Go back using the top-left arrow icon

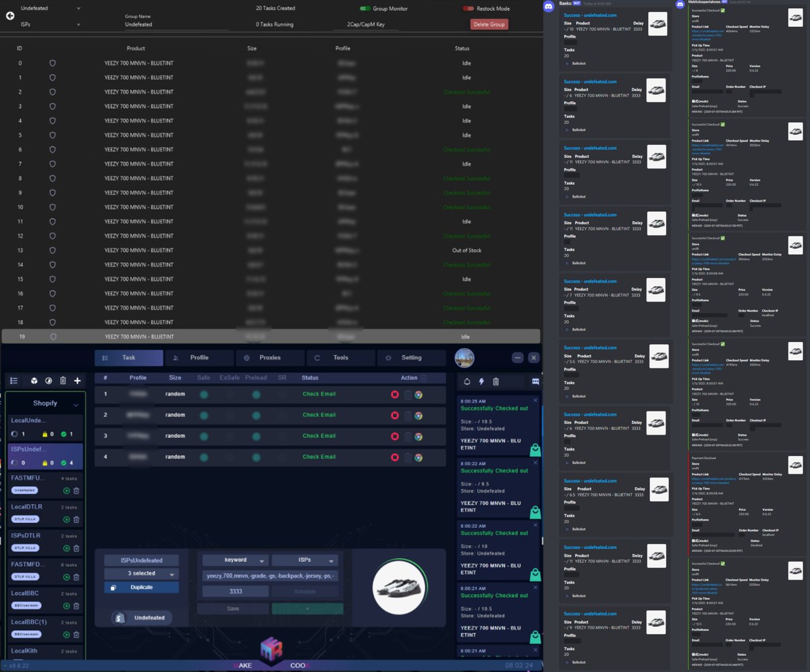point(9,16)
